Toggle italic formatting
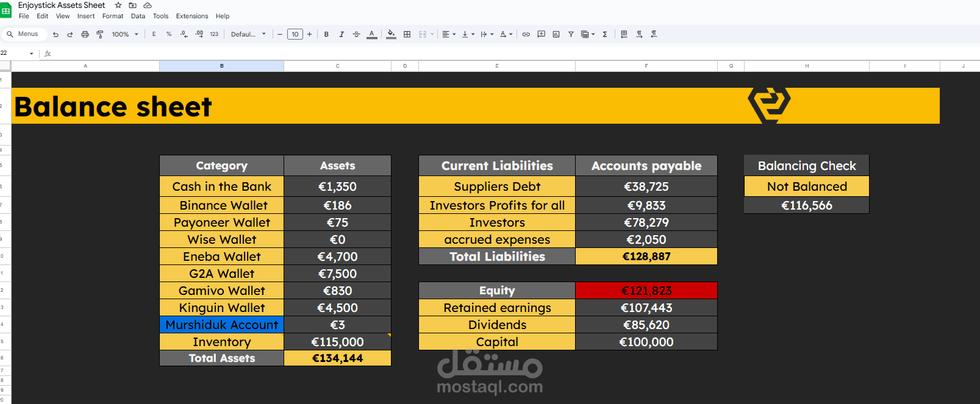The height and width of the screenshot is (404, 980). pos(342,34)
